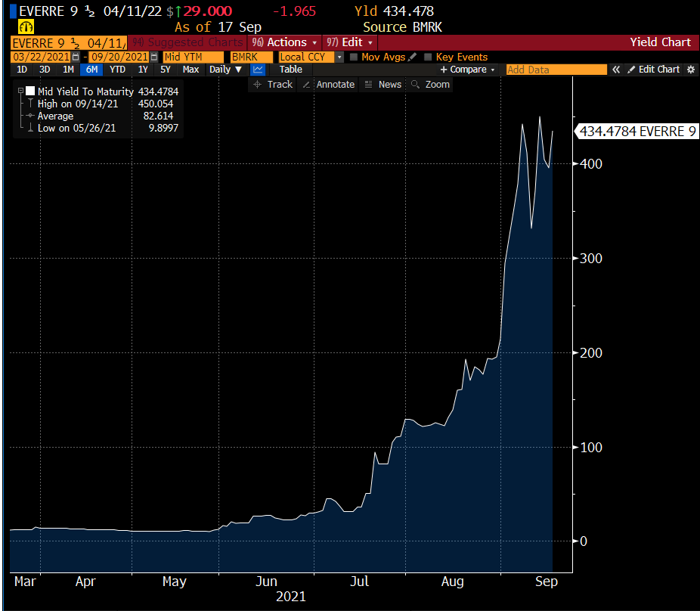Enable the Mov Avgs checkbox
The height and width of the screenshot is (611, 700).
coord(354,57)
